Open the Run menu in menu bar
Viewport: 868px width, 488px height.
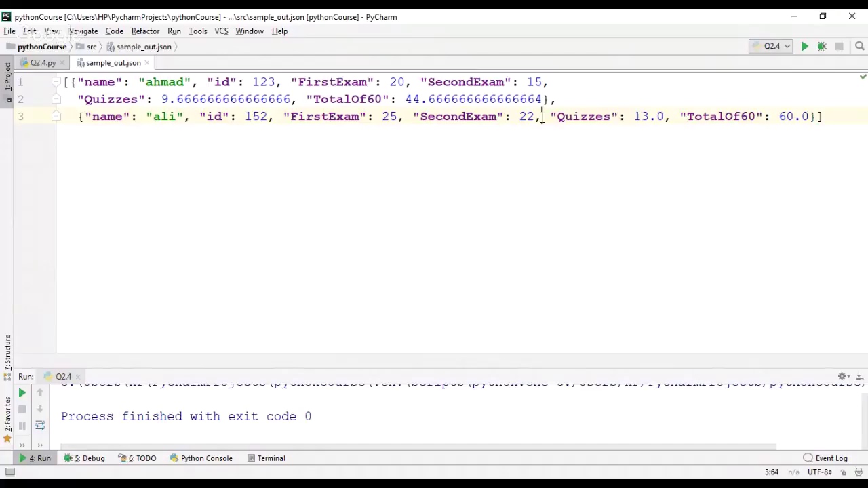point(174,31)
